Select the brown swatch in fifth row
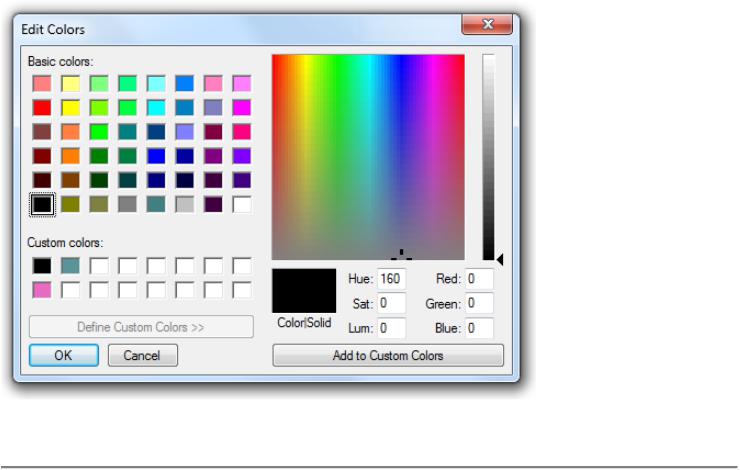This screenshot has width=740, height=470. point(70,180)
